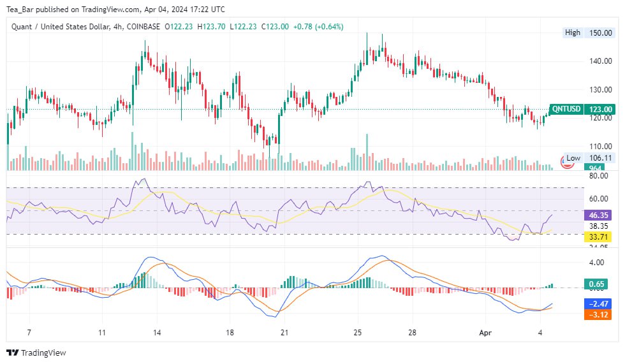
Task: Click the 130.00 price axis label
Action: [x=600, y=90]
